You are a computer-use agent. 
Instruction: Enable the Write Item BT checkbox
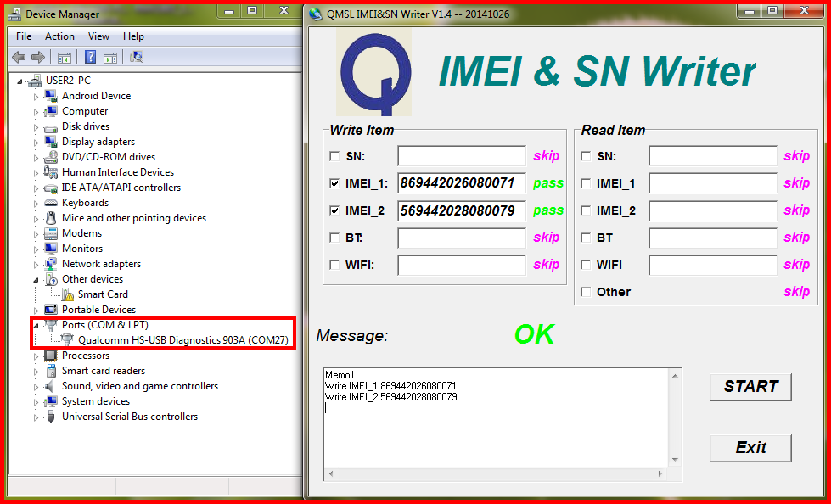(334, 238)
